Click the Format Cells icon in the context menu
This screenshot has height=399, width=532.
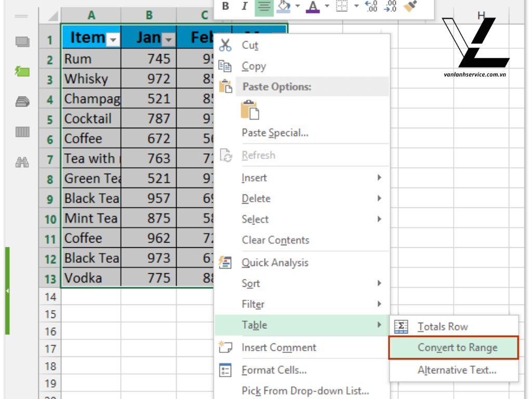tap(225, 370)
